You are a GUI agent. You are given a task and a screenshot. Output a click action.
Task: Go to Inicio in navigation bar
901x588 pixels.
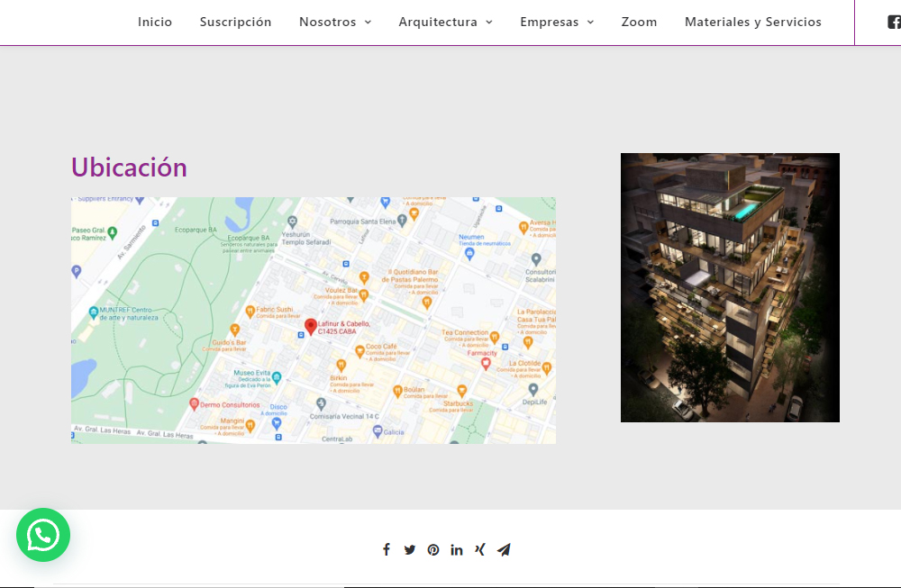coord(155,22)
